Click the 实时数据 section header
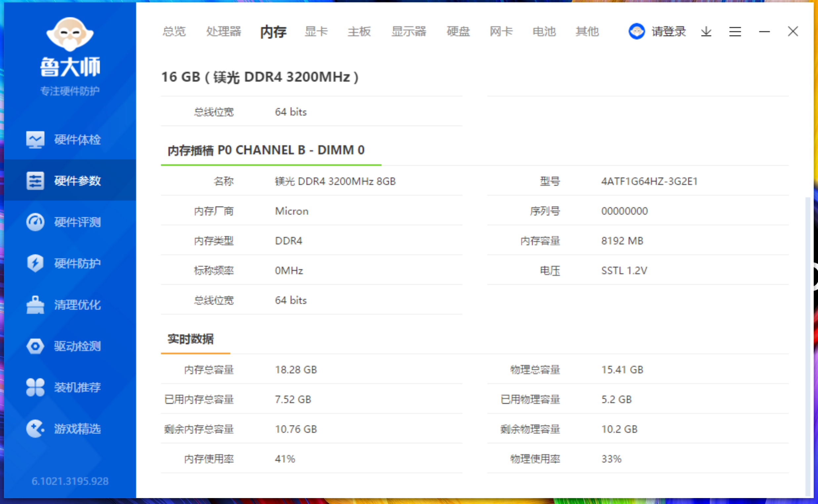818x504 pixels. [x=190, y=339]
